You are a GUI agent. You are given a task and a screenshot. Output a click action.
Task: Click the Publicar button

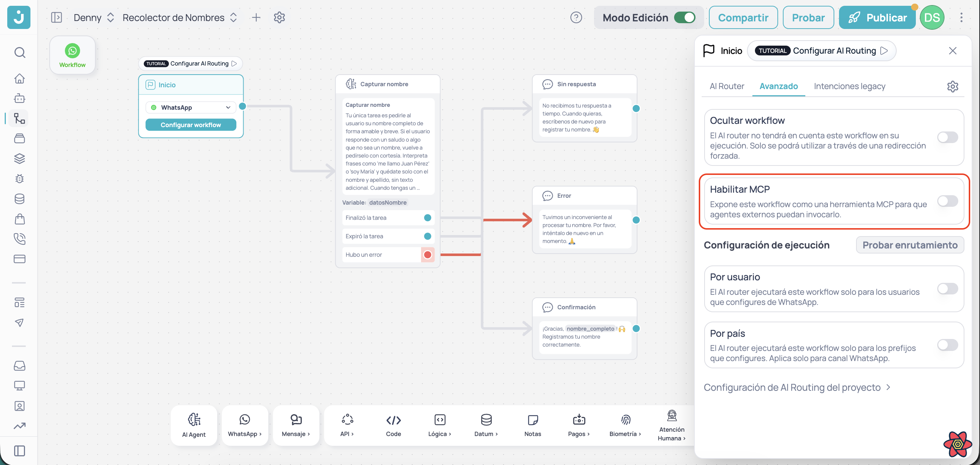coord(877,17)
